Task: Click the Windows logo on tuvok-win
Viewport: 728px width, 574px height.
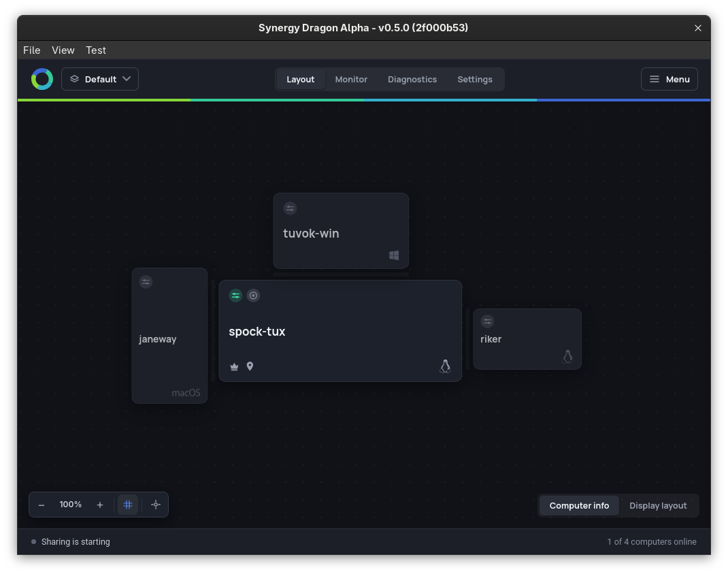Action: click(x=394, y=255)
